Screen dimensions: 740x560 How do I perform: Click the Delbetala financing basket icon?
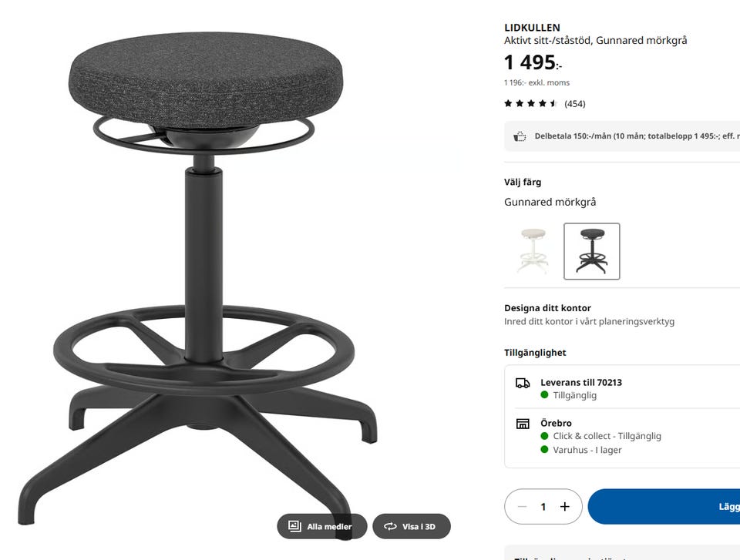click(x=520, y=136)
